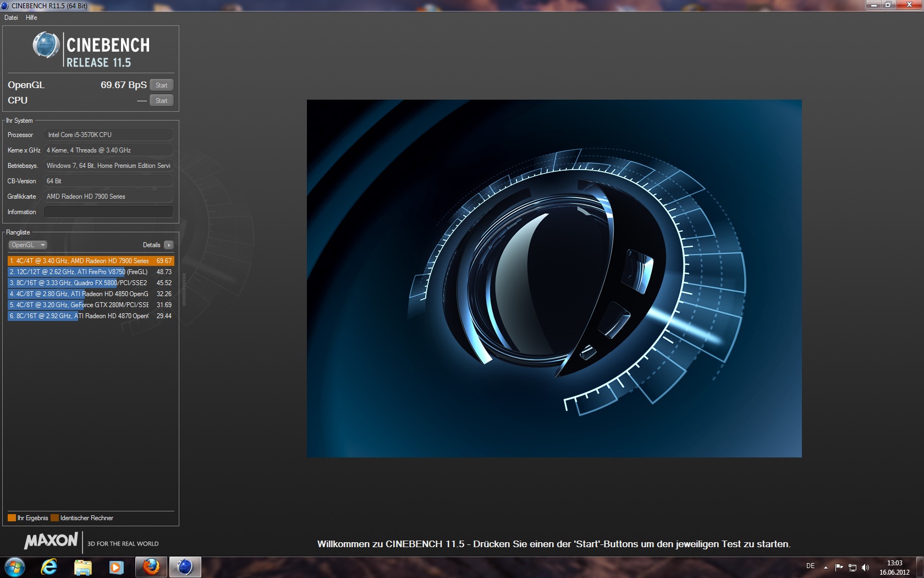
Task: Open the Hilfe menu
Action: coord(31,18)
